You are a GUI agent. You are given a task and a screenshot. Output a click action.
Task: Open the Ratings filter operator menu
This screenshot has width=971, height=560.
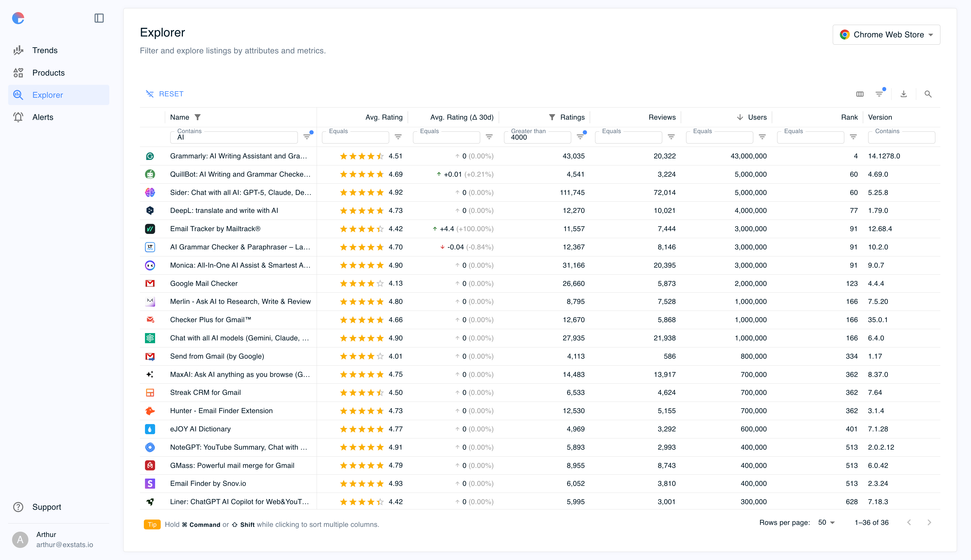coord(580,137)
